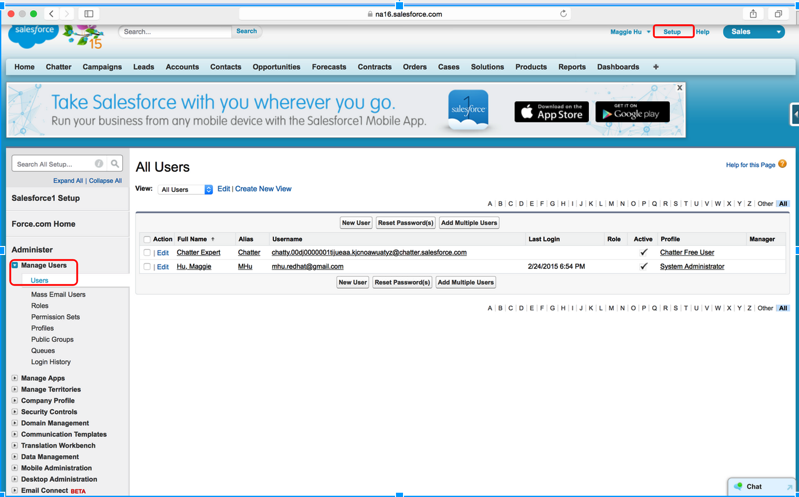The image size is (799, 497).
Task: Expand Manage Apps section
Action: pos(15,378)
